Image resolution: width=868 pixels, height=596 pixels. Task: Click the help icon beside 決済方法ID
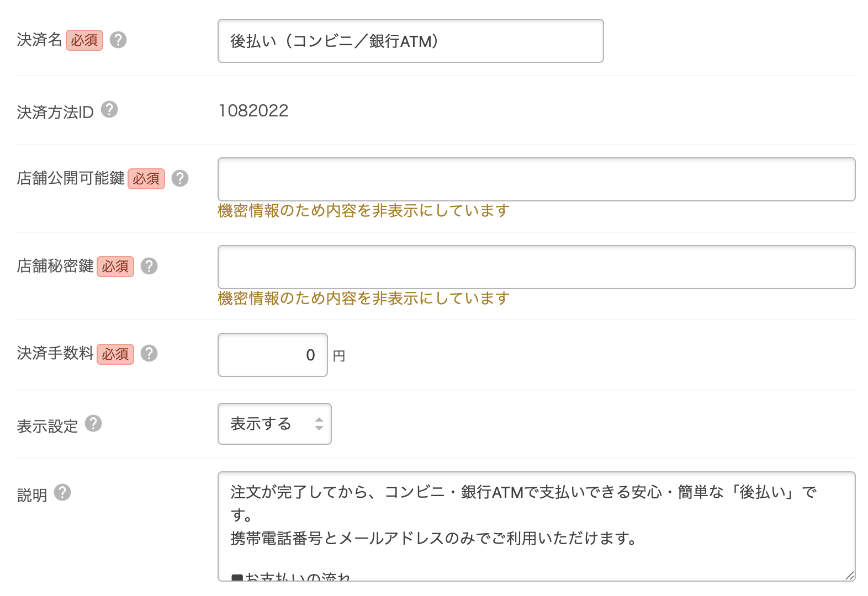pos(110,110)
